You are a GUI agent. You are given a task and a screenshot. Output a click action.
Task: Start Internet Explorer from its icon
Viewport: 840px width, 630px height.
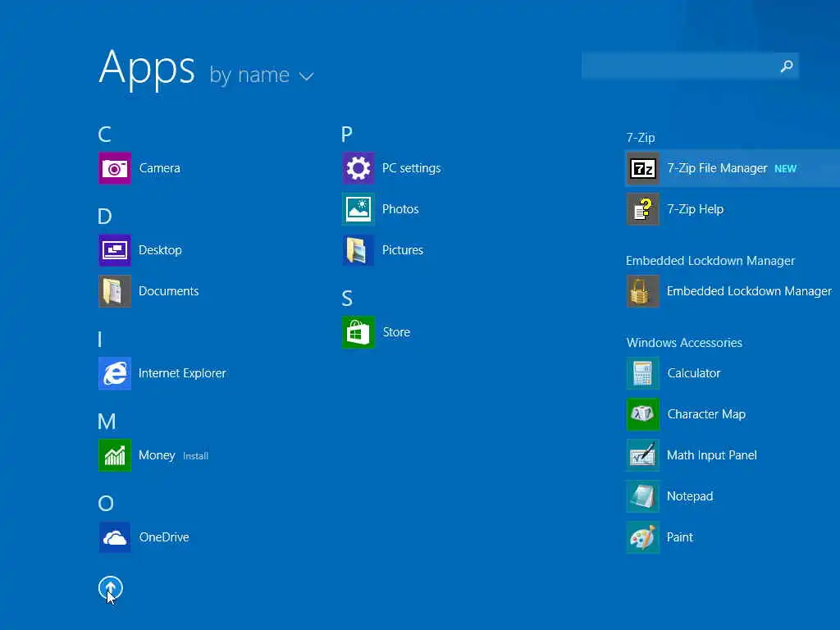coord(115,373)
